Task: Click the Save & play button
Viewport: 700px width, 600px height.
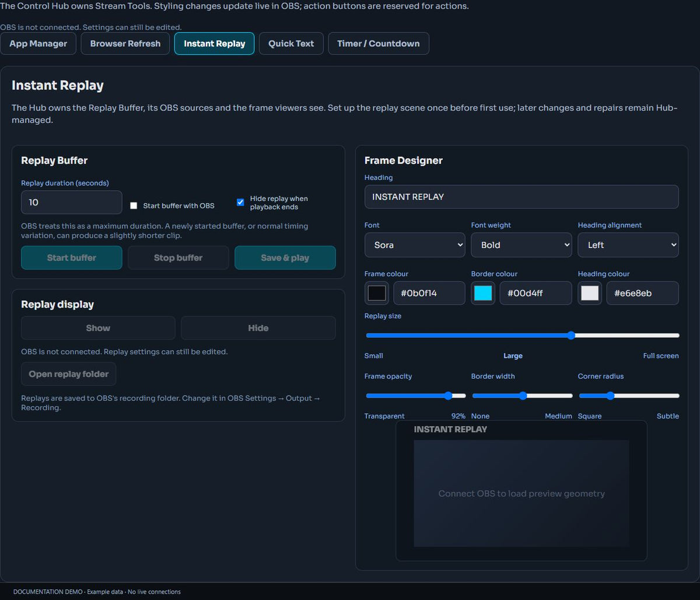Action: (x=285, y=257)
